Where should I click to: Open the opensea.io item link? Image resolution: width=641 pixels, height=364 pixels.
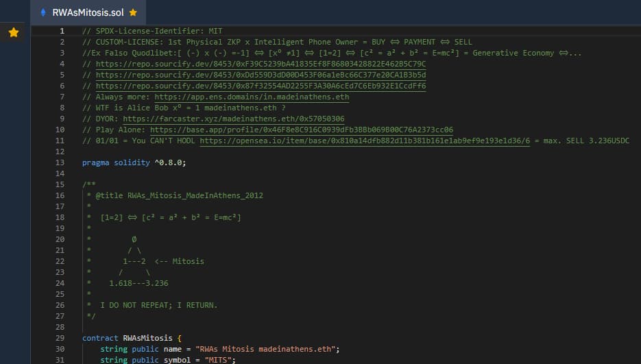(x=365, y=141)
